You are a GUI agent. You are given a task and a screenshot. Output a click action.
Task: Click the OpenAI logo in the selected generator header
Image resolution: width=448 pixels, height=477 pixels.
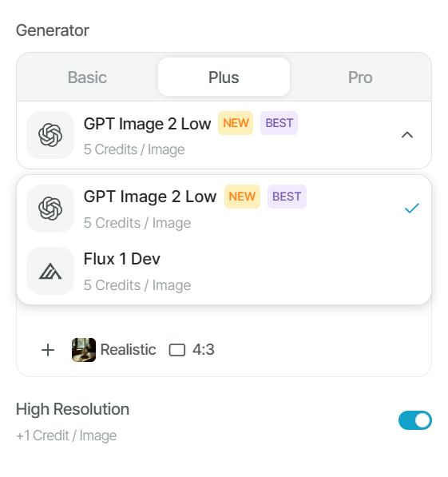point(50,135)
